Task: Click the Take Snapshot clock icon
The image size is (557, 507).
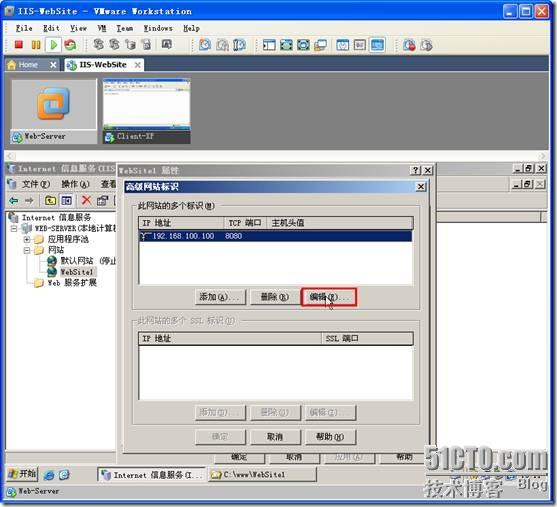Action: click(205, 45)
